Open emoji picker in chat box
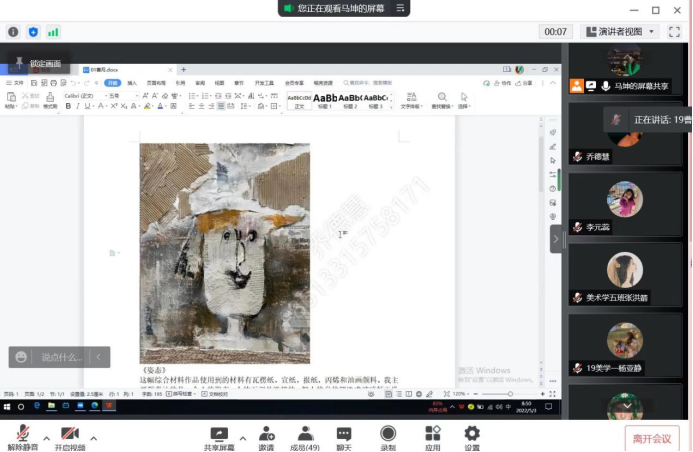The image size is (693, 452). point(21,357)
